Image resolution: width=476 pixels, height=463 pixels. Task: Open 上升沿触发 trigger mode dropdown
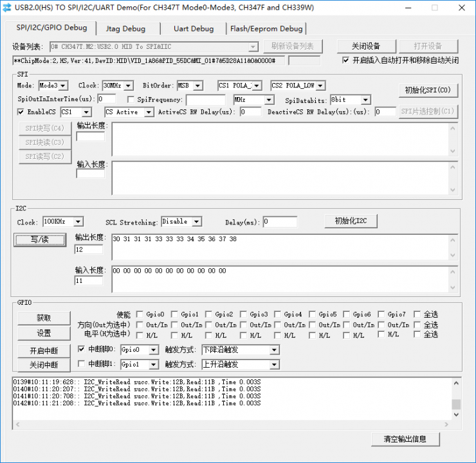coord(241,365)
